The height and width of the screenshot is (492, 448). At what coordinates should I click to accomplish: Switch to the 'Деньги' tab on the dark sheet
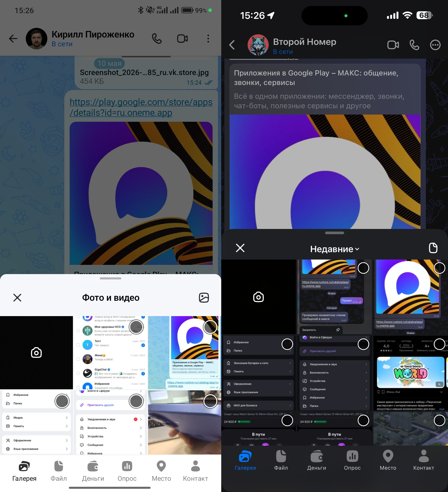pyautogui.click(x=316, y=460)
